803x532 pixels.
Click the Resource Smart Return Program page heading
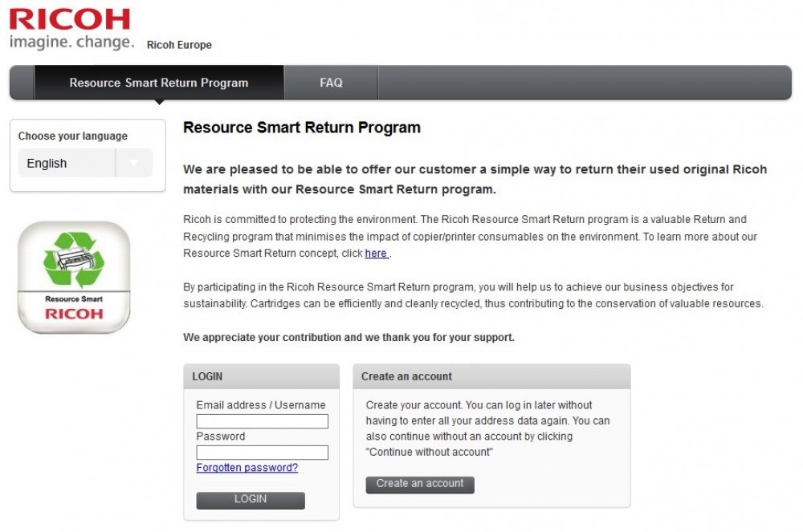[302, 128]
